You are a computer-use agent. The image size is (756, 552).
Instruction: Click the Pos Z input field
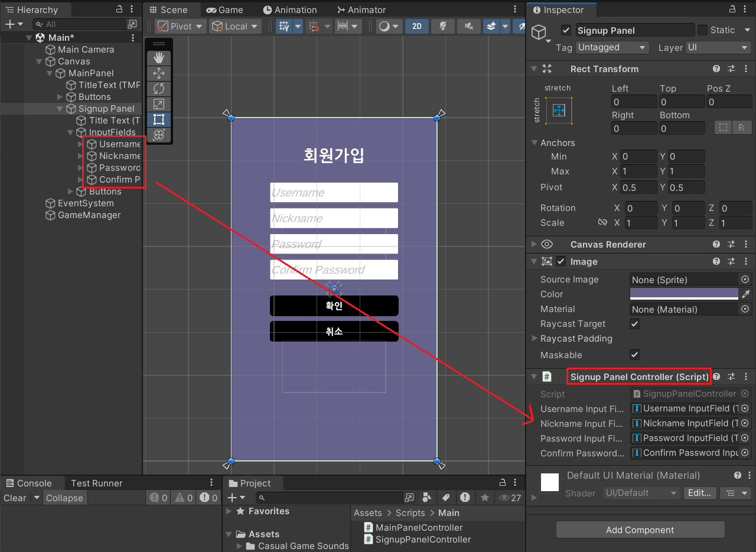point(729,102)
